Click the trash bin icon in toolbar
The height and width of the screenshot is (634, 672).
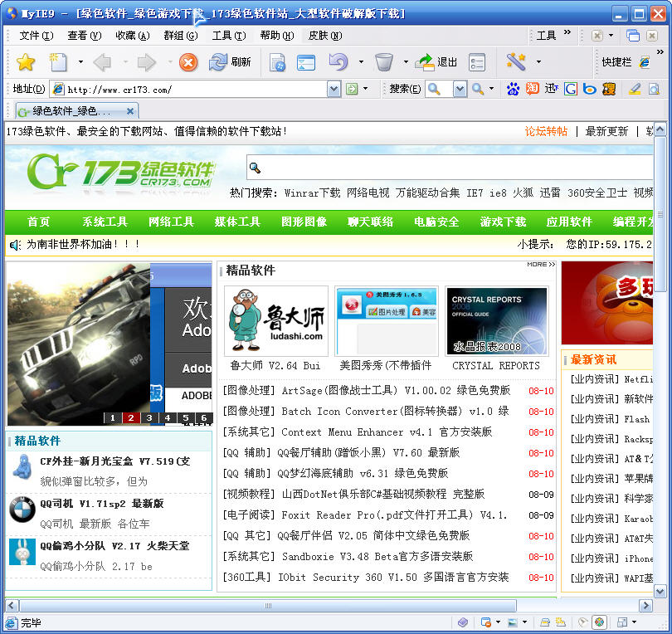coord(383,62)
